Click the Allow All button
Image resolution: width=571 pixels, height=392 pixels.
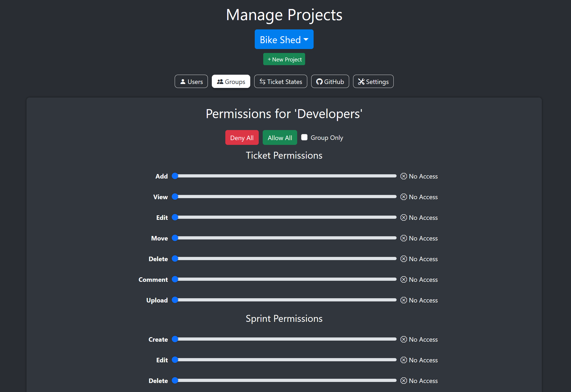click(280, 138)
